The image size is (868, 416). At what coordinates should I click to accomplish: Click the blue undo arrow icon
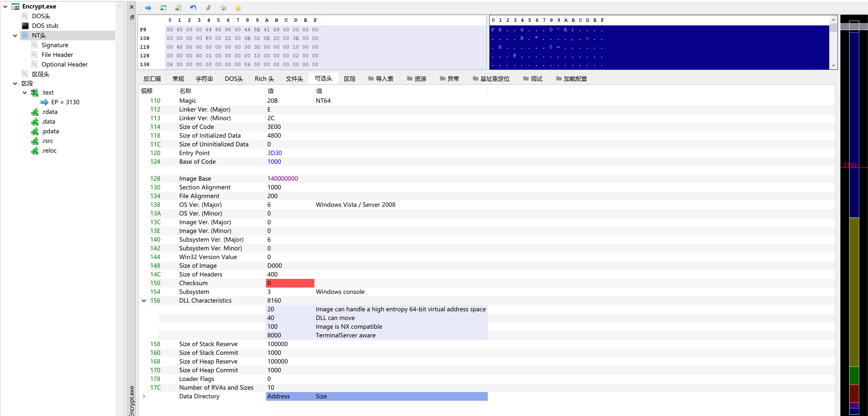pyautogui.click(x=193, y=8)
